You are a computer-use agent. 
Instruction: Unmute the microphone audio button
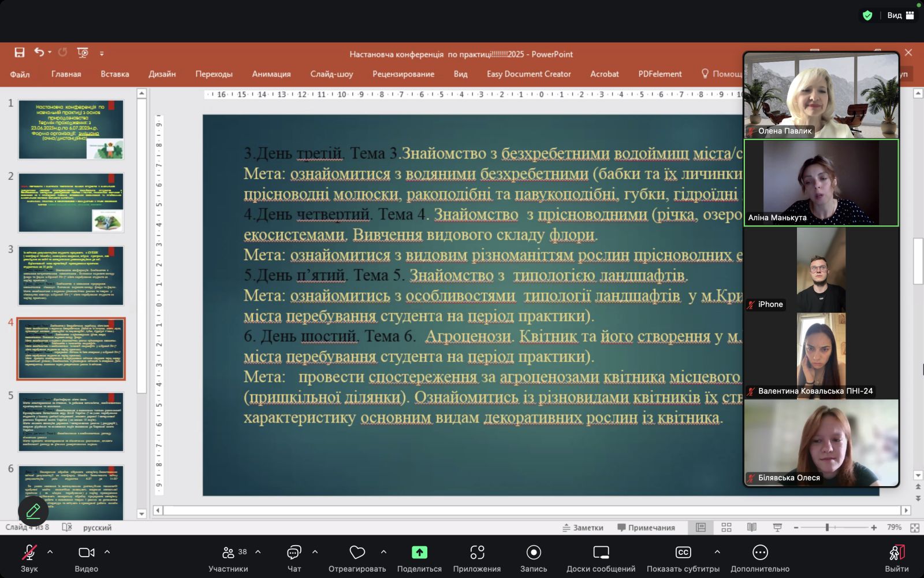pyautogui.click(x=29, y=553)
